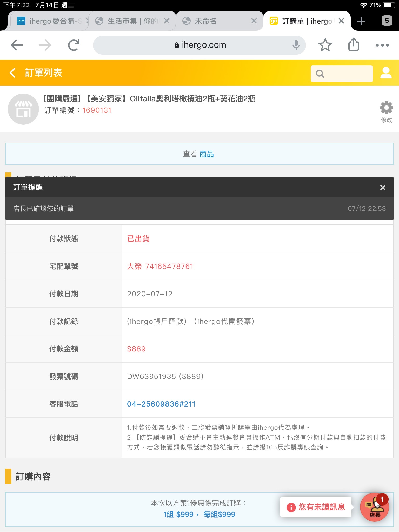
Task: Bookmark this page with the star icon
Action: (x=325, y=45)
